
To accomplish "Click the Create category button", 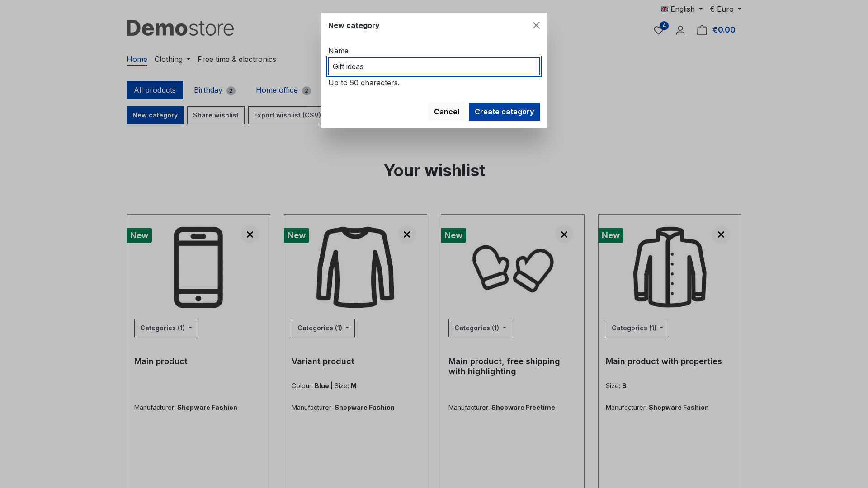I will (x=504, y=112).
